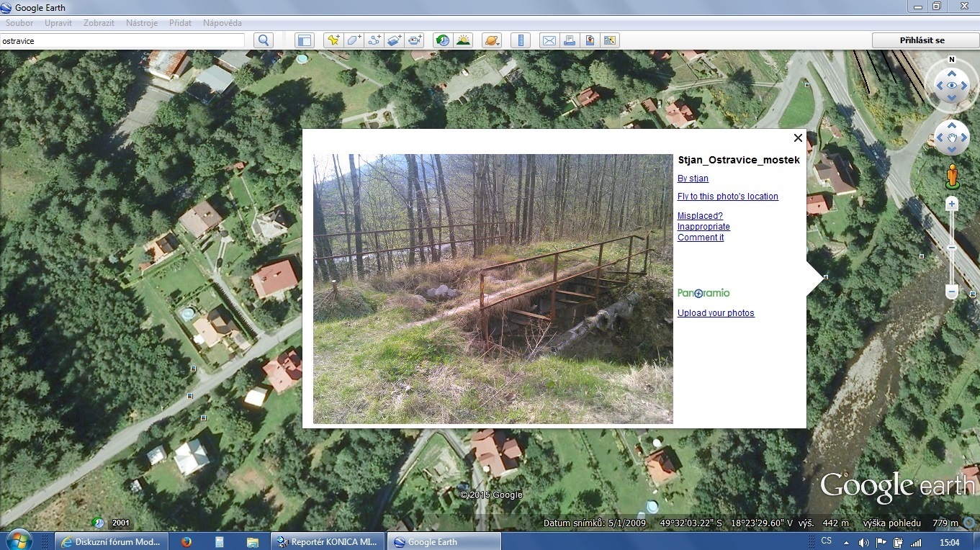
Task: Click the 'Stjan_Ostravice_mostek' photo title
Action: (739, 160)
